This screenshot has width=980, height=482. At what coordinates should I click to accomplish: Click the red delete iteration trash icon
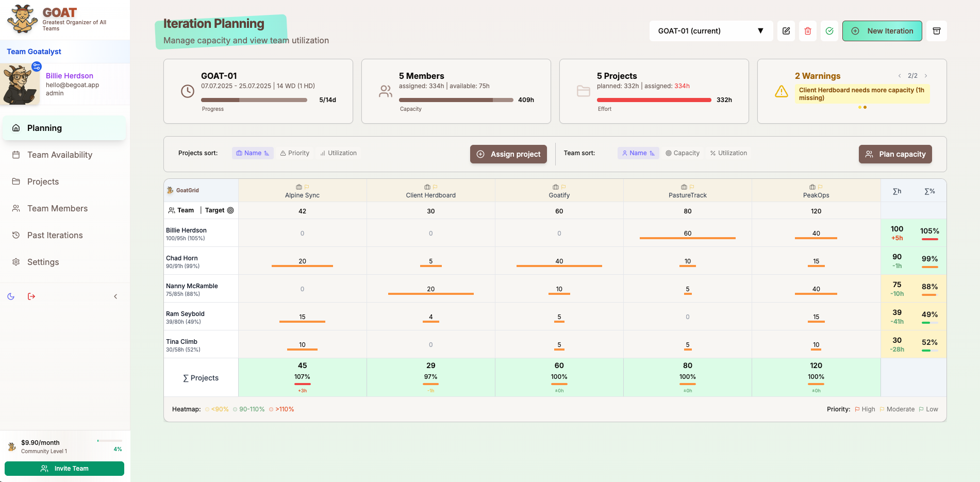click(x=807, y=31)
